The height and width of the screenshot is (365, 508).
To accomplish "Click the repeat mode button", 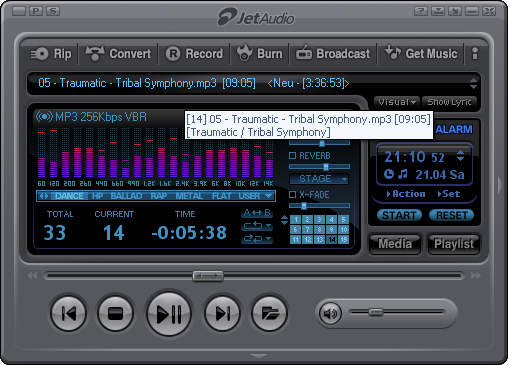I will point(257,226).
